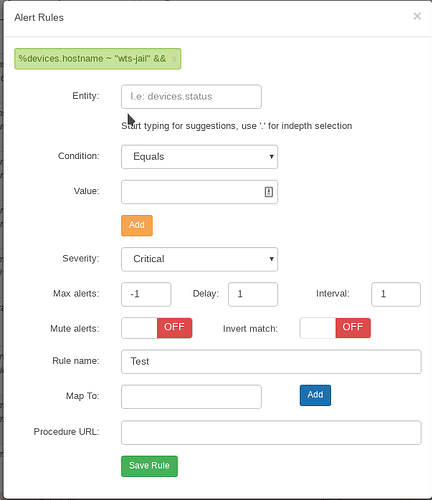Focus the Value input field
Screen dimensions: 432x500
click(199, 192)
